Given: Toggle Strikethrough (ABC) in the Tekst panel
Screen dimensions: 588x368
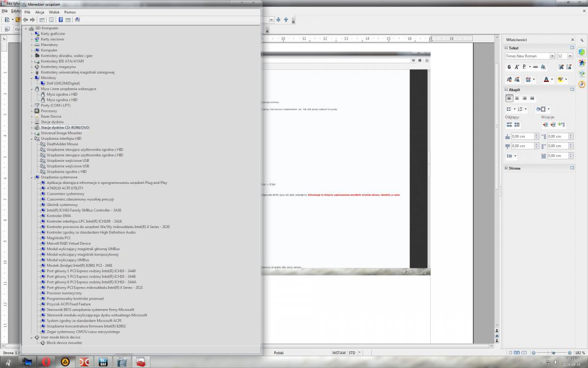Looking at the screenshot, I should click(x=535, y=67).
